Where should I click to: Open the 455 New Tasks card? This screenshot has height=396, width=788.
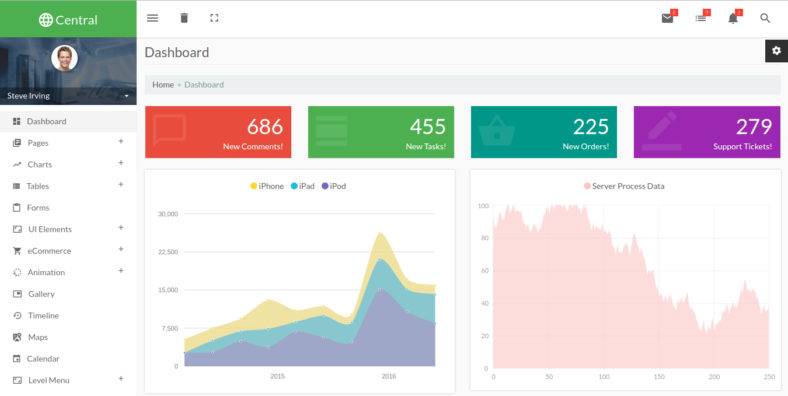[381, 132]
